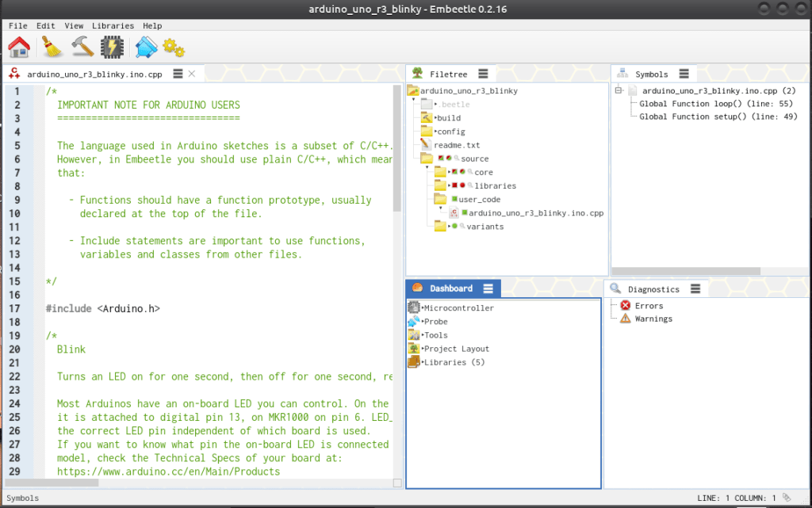812x508 pixels.
Task: Expand the variants folder arrow
Action: 449,226
